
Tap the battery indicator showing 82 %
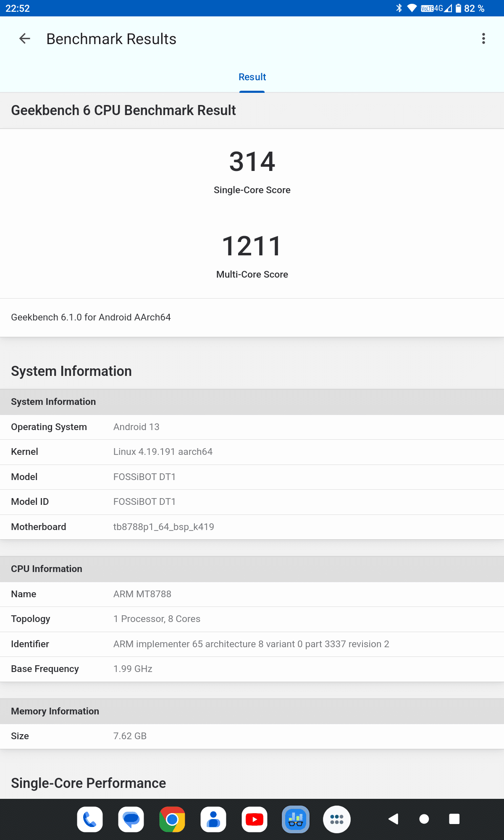[470, 8]
